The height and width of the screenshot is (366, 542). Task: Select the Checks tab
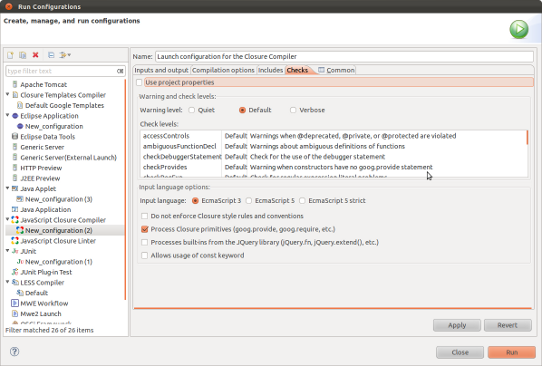(x=298, y=70)
